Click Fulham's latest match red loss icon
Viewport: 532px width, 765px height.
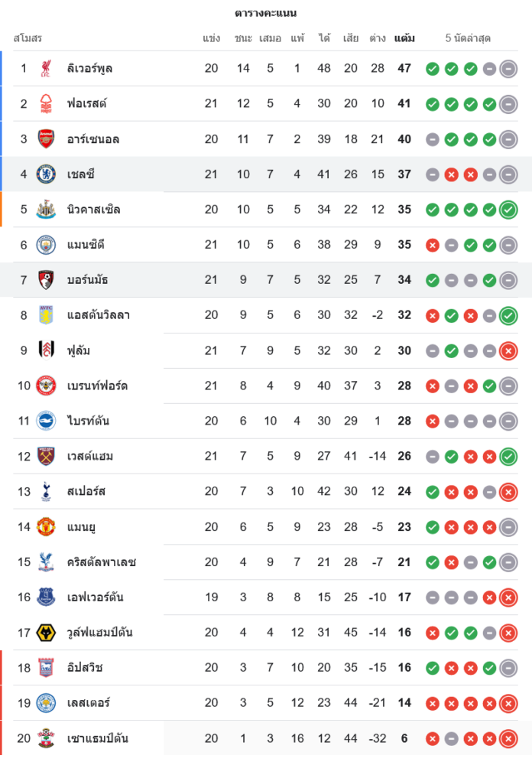tap(508, 351)
